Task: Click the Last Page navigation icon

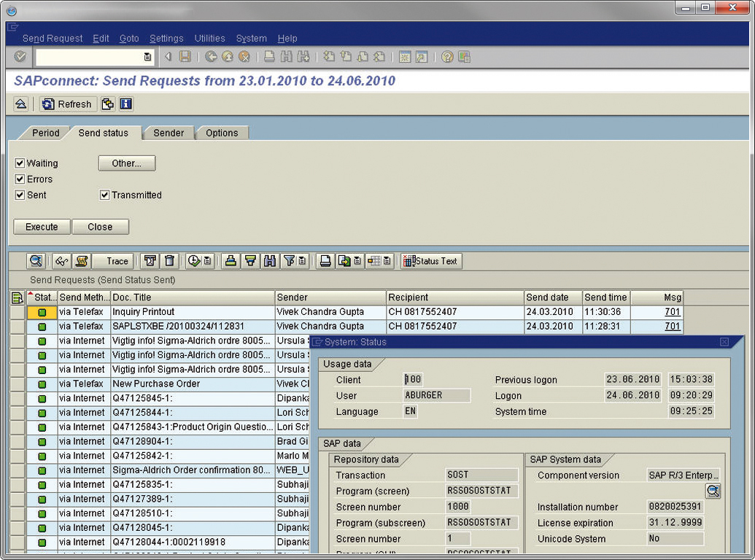Action: tap(379, 57)
